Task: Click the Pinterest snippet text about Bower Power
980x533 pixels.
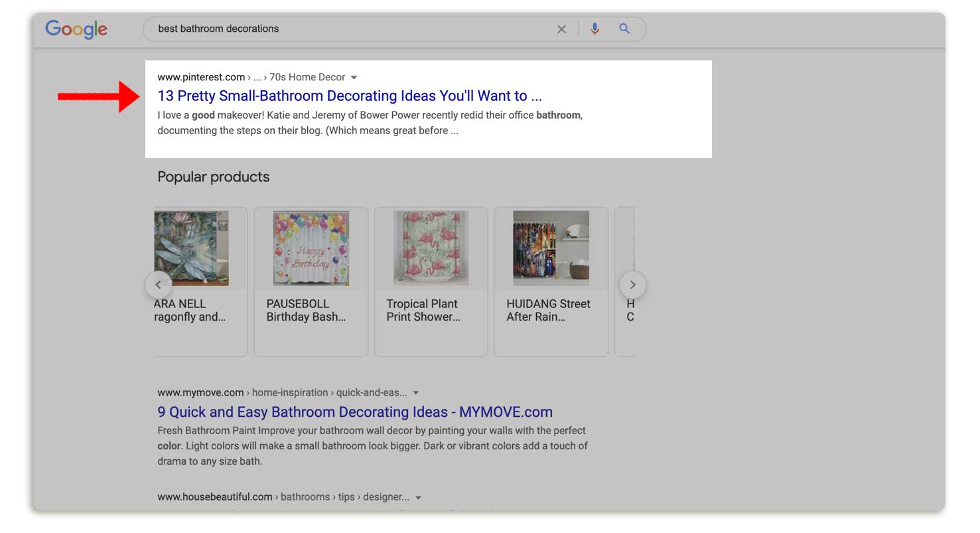Action: click(370, 123)
